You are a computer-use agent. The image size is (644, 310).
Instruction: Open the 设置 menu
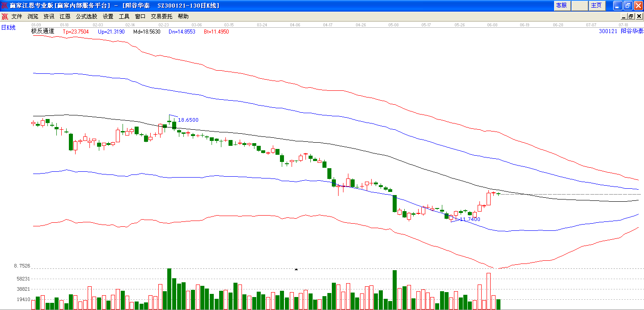click(108, 17)
